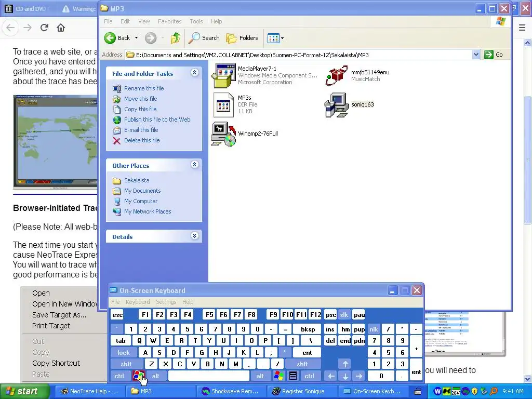Open the Views icon menu
Image resolution: width=532 pixels, height=399 pixels.
(x=275, y=38)
